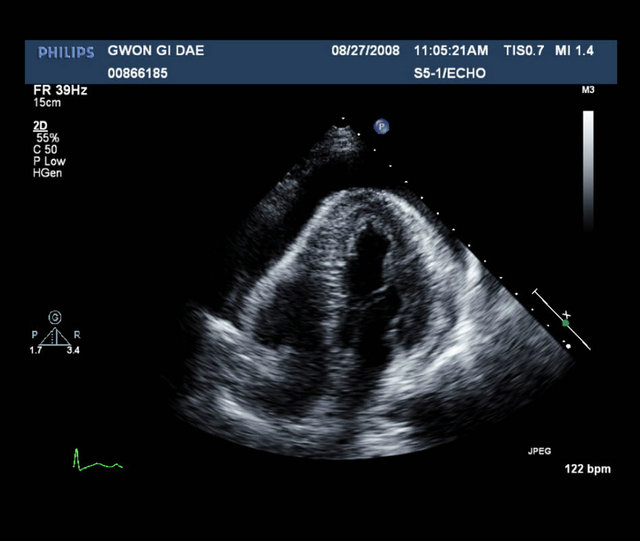Click the M3 grayscale map label
This screenshot has height=541, width=640.
click(588, 90)
